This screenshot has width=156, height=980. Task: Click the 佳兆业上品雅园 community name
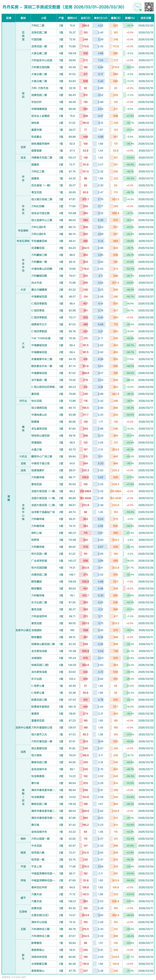pos(40,116)
